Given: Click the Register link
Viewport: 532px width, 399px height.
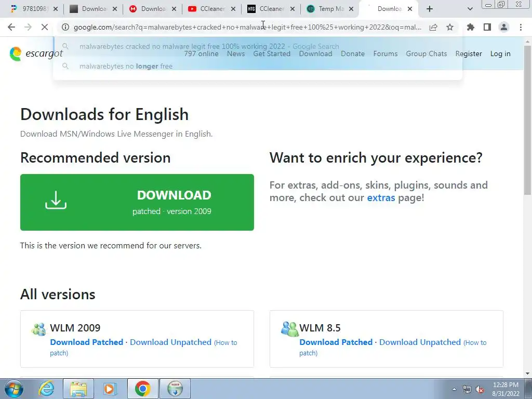Looking at the screenshot, I should [469, 54].
